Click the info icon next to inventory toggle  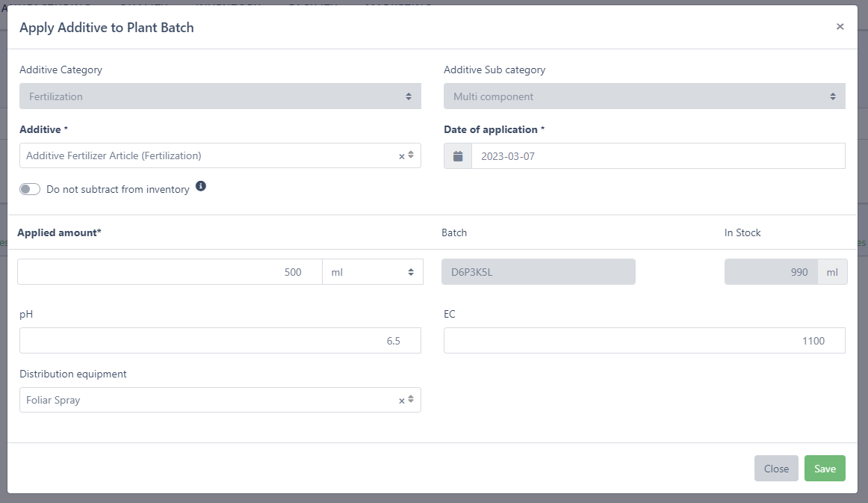[201, 186]
